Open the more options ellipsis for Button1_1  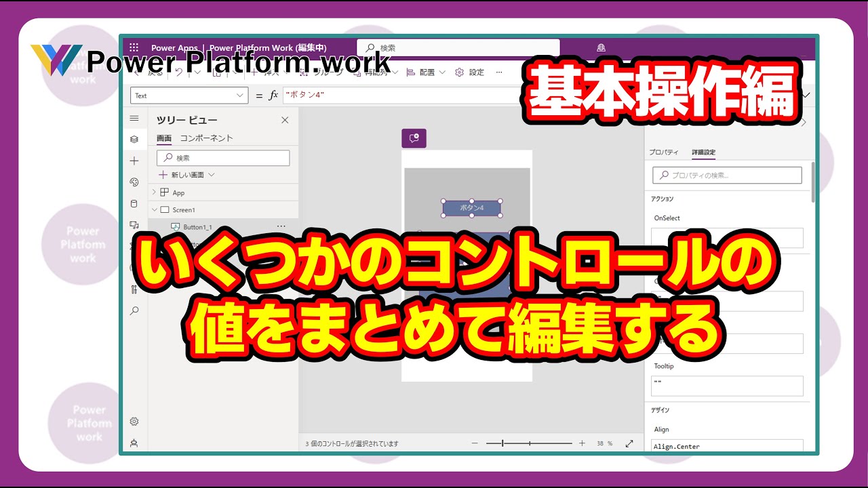click(281, 226)
